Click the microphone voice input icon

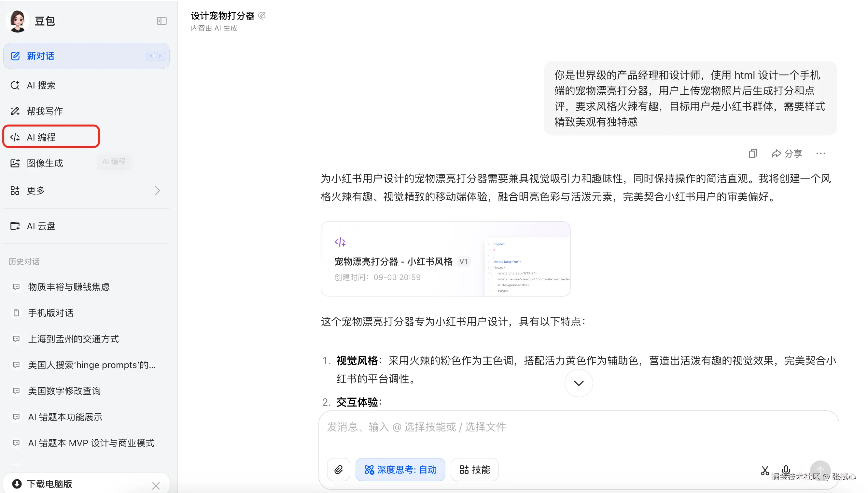[786, 469]
